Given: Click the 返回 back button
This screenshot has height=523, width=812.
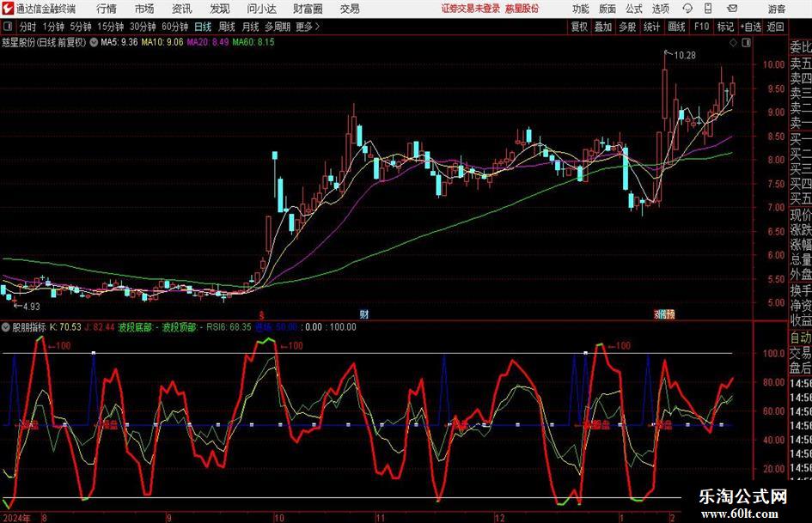Looking at the screenshot, I should coord(775,27).
